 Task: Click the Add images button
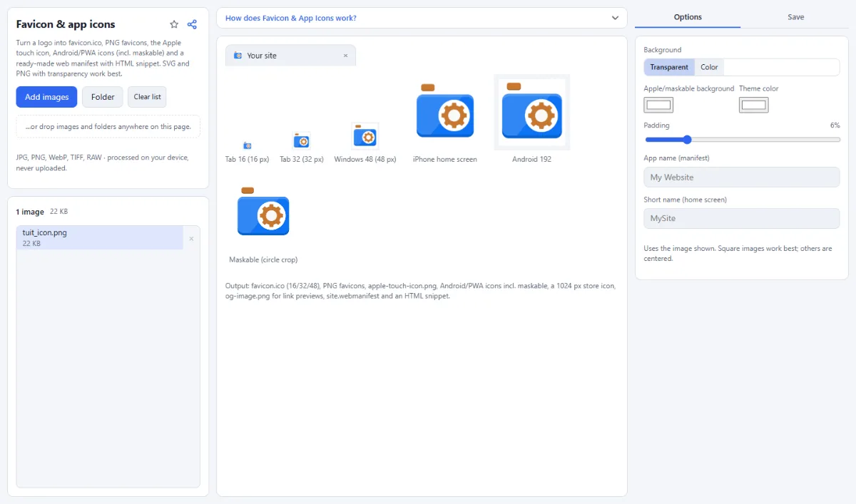pyautogui.click(x=46, y=97)
